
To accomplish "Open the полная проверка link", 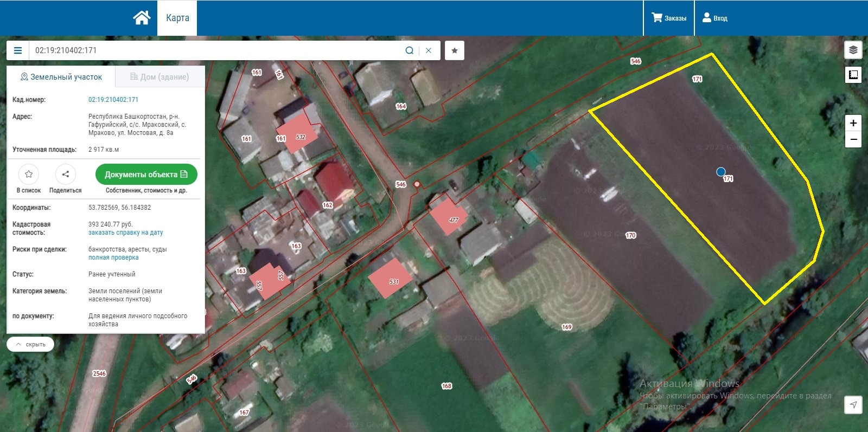I will click(x=113, y=257).
